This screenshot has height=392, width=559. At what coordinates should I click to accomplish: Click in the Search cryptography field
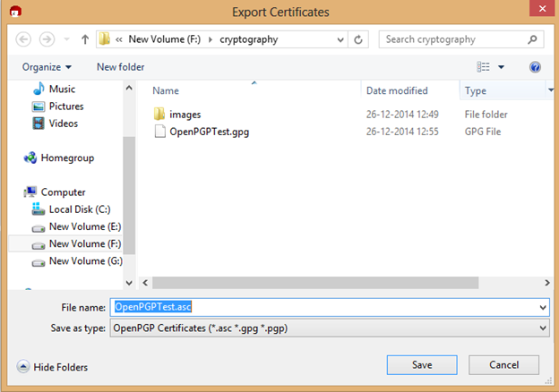click(x=452, y=39)
